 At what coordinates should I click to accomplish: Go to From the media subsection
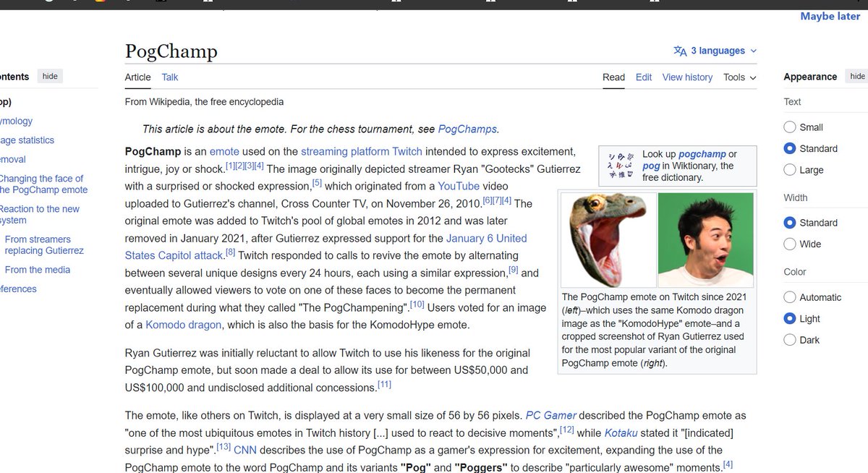[x=38, y=270]
